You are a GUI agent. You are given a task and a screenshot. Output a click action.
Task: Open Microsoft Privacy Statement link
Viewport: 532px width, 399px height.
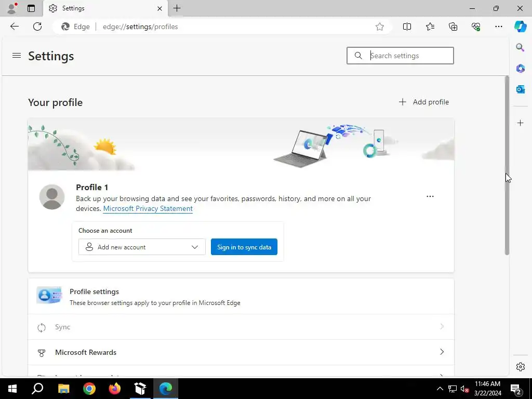tap(148, 208)
